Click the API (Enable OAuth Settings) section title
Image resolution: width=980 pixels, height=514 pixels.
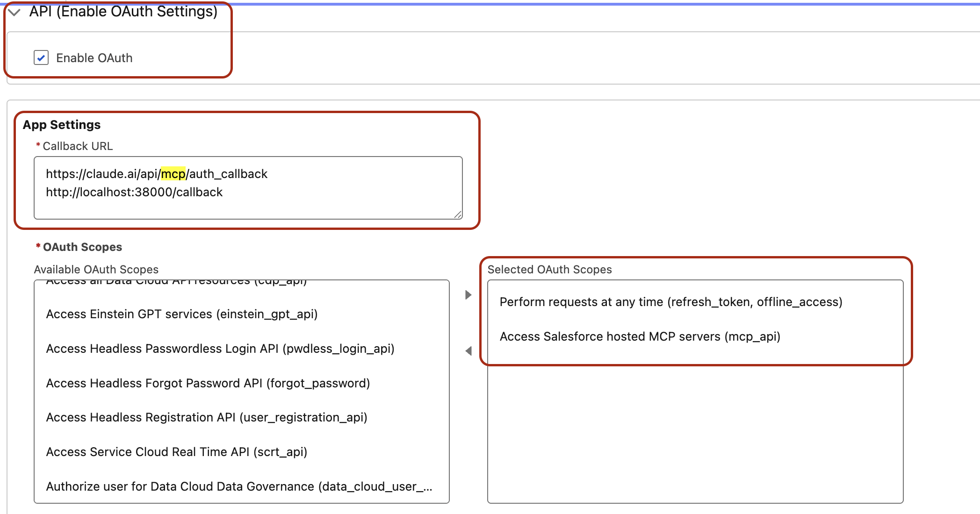pos(123,11)
